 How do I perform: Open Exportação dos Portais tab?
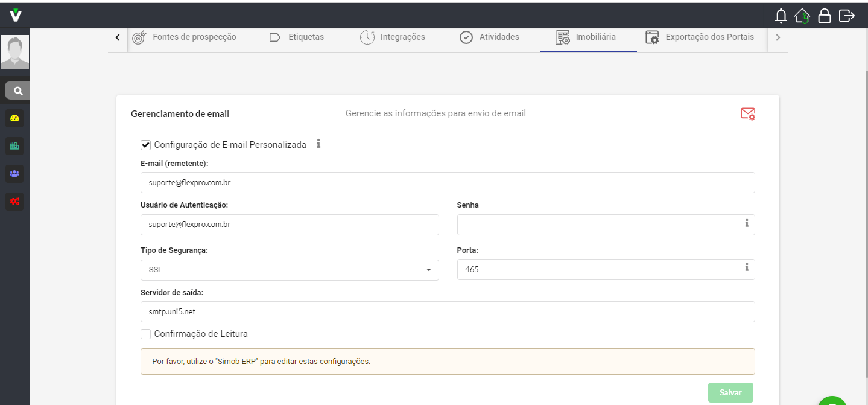(x=700, y=37)
